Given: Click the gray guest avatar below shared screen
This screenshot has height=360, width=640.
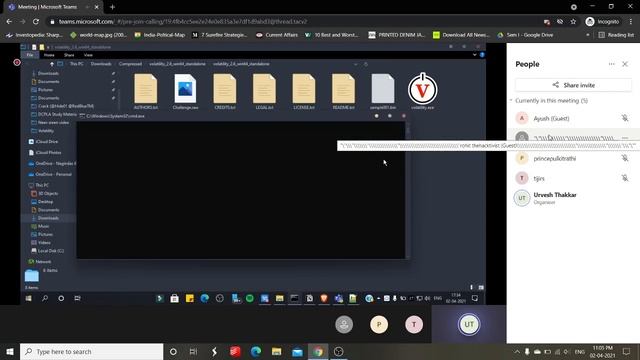Looking at the screenshot, I should [x=344, y=324].
